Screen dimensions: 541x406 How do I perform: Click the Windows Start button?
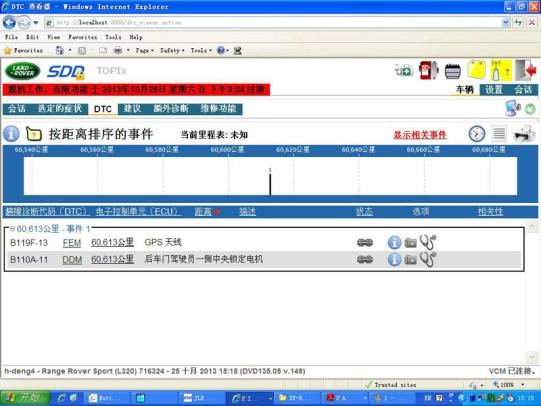pos(25,398)
